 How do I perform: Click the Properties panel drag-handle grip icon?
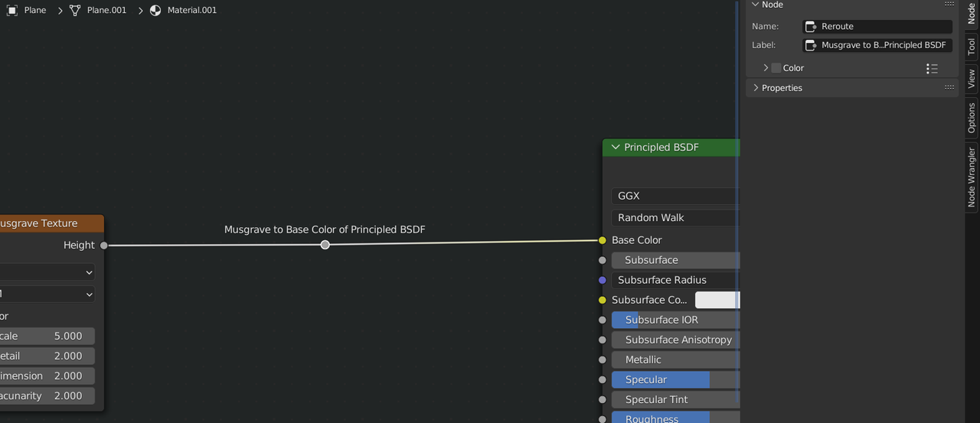pos(949,88)
